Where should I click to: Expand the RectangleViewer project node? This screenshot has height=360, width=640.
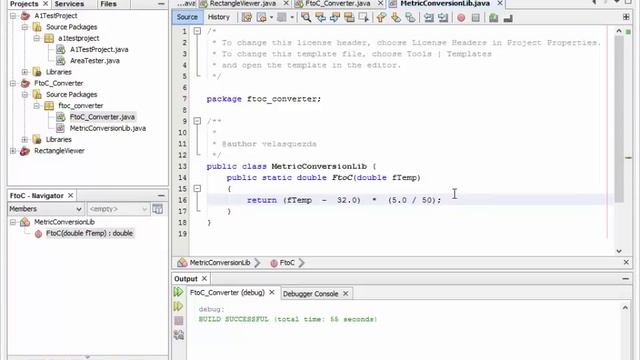pos(13,151)
